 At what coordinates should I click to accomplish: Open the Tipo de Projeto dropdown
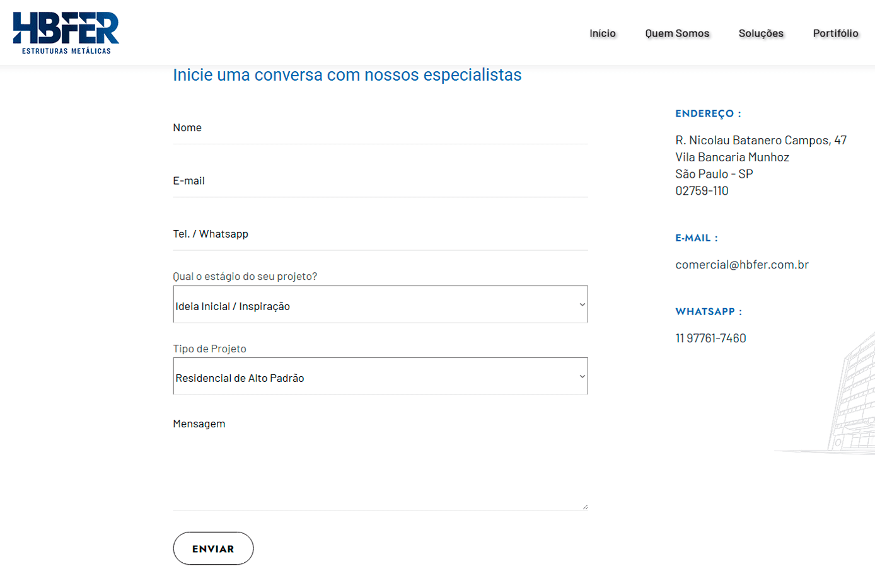(380, 376)
